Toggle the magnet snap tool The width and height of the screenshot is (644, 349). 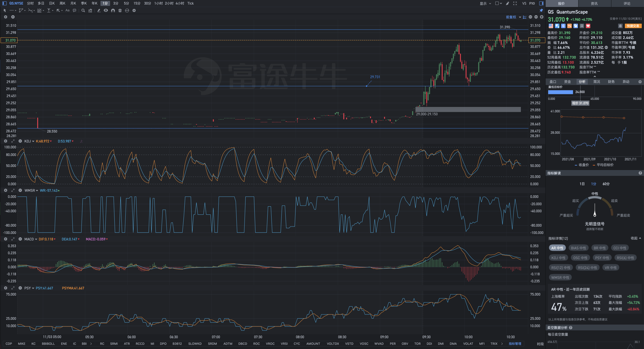coord(113,10)
